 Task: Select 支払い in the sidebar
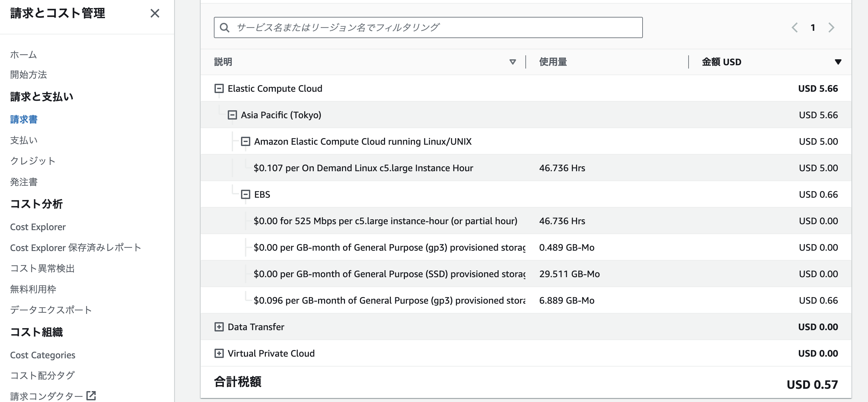[24, 140]
